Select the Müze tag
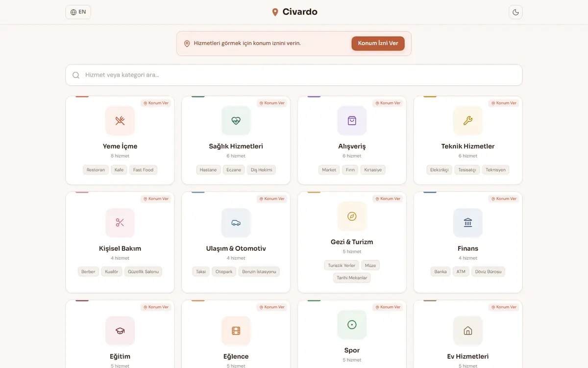This screenshot has height=368, width=588. pos(370,265)
